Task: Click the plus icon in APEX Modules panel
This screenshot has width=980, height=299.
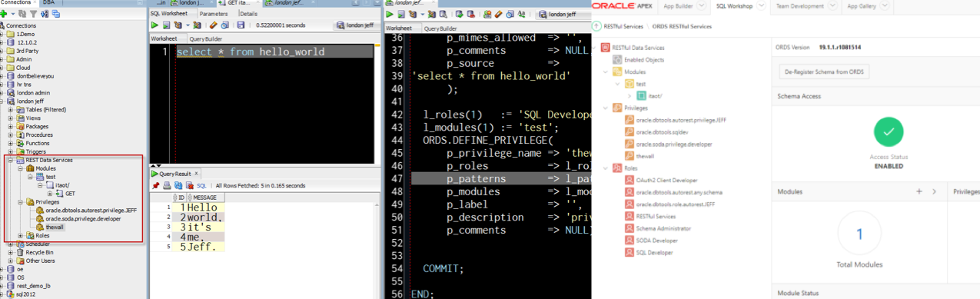Action: coord(919,191)
